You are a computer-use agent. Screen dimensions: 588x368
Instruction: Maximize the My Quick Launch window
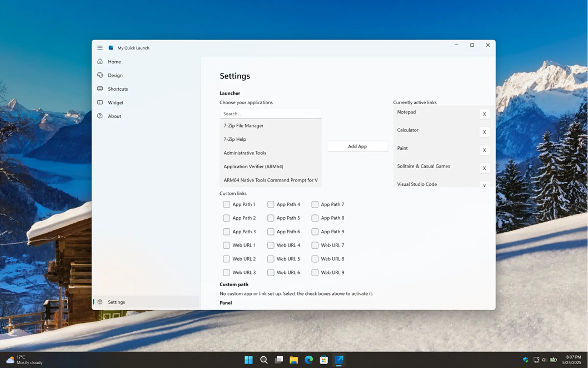[472, 45]
